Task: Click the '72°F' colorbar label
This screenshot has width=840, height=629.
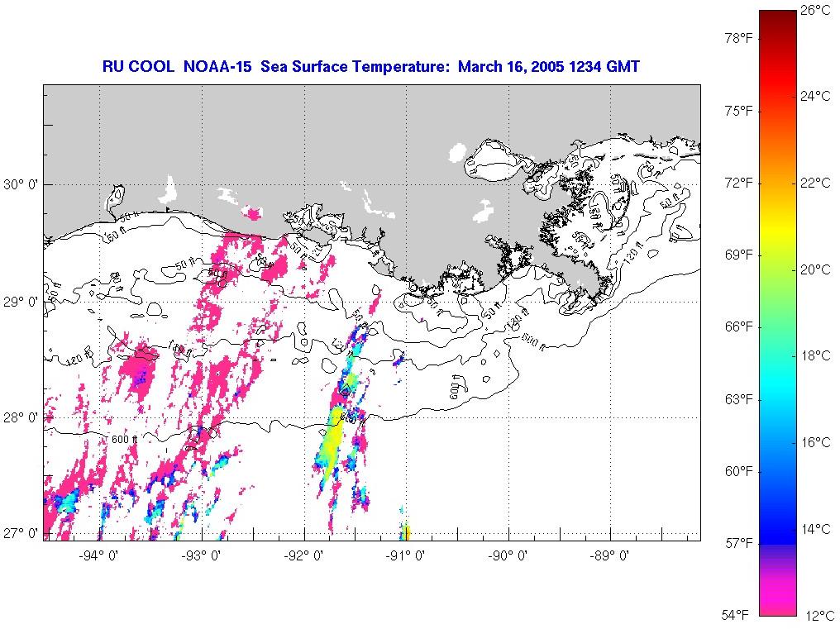Action: click(x=739, y=183)
